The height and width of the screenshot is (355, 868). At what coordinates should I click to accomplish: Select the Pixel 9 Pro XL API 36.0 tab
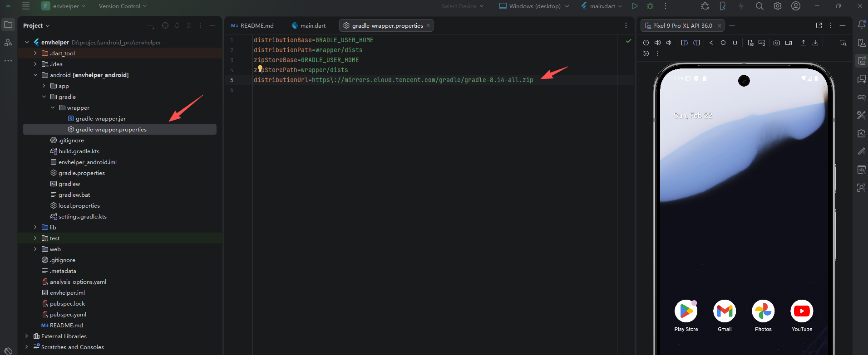tap(682, 25)
